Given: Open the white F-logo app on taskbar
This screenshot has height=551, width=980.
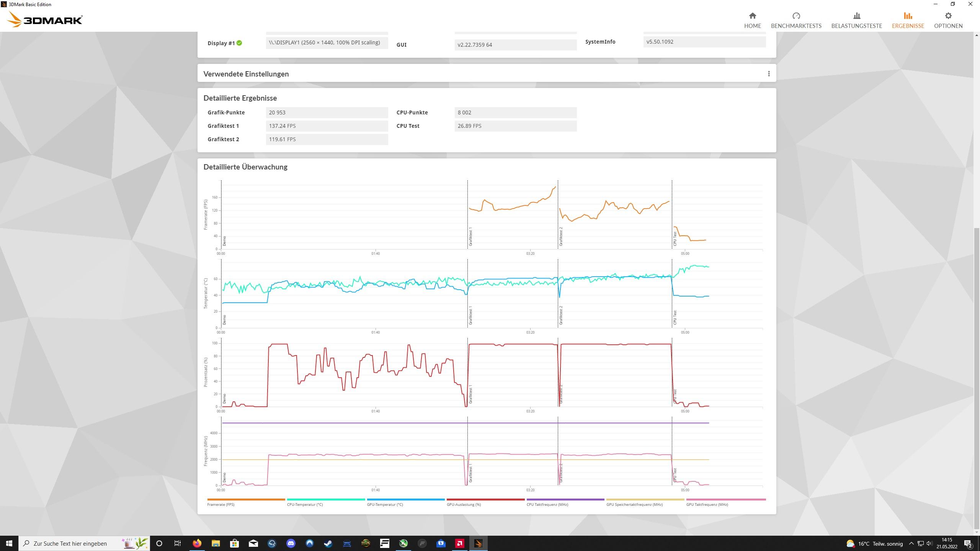Looking at the screenshot, I should (384, 543).
